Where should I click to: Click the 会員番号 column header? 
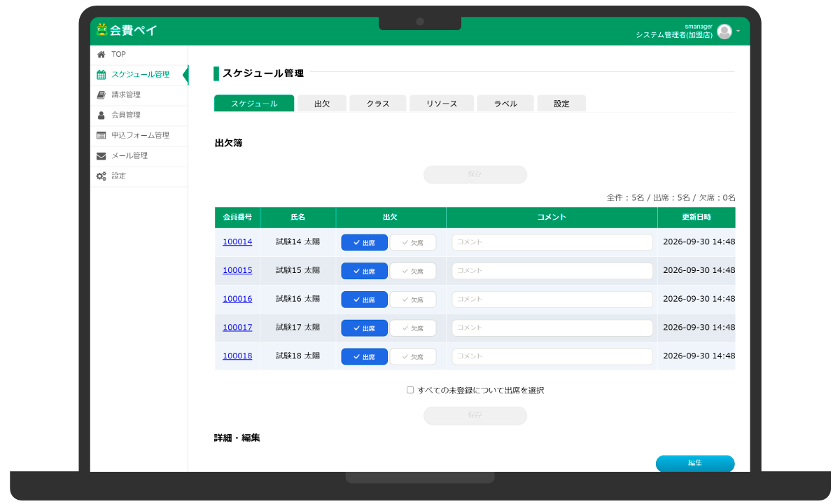tap(237, 218)
